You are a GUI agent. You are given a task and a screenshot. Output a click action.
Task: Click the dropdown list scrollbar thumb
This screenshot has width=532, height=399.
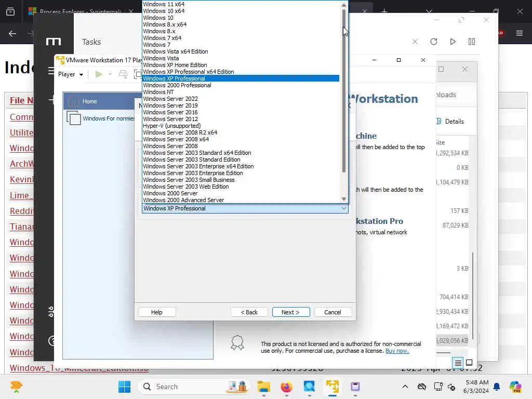tap(344, 91)
